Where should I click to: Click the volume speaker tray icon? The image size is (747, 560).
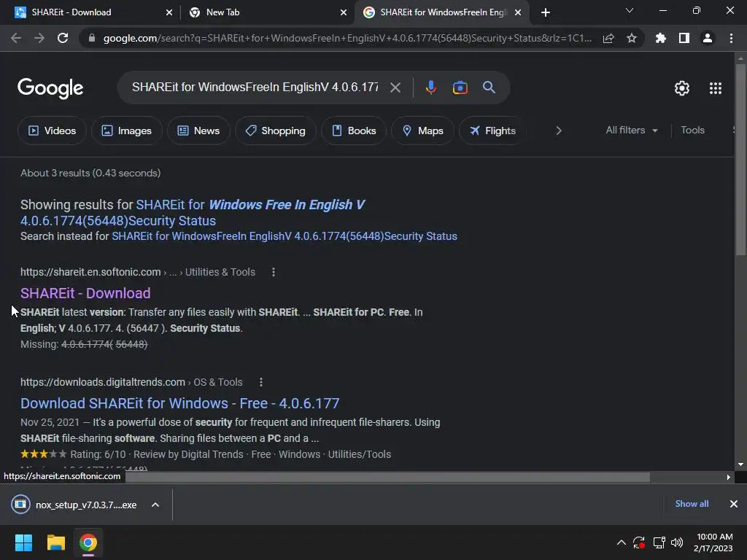tap(677, 542)
